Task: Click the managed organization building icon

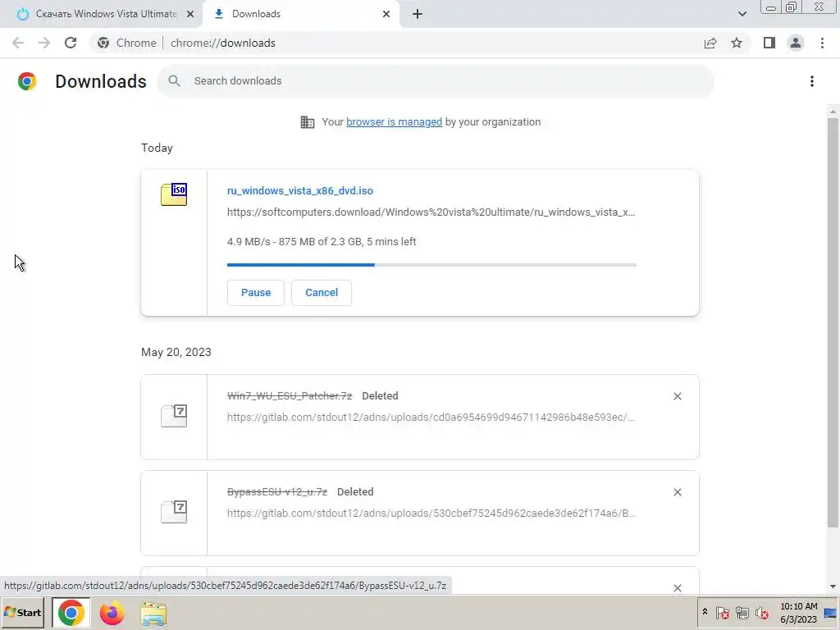Action: pos(308,122)
